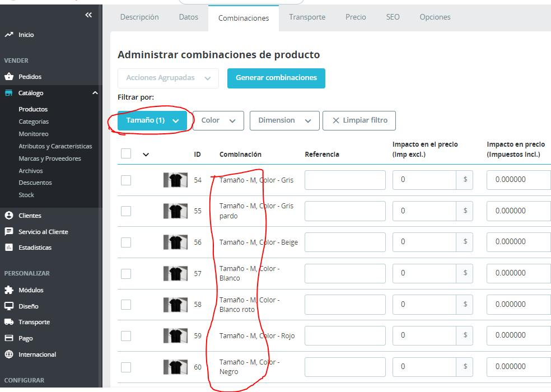Switch to the SEO tab
This screenshot has height=392, width=551.
[x=393, y=17]
